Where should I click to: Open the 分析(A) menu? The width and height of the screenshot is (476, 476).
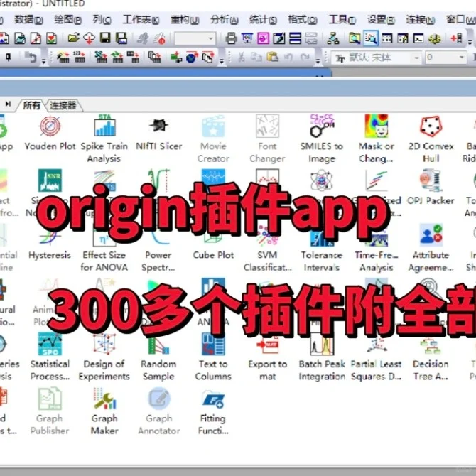point(225,20)
